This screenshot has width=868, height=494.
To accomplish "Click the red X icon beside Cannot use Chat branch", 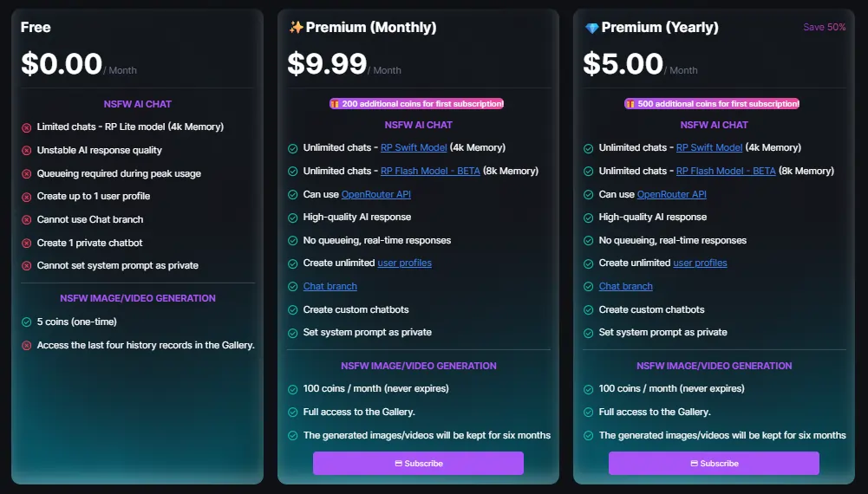I will (27, 220).
